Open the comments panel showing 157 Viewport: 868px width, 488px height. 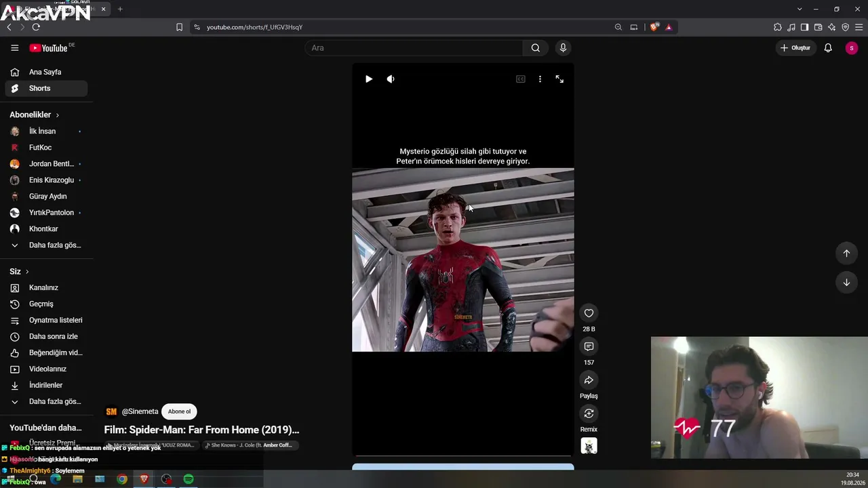coord(589,346)
